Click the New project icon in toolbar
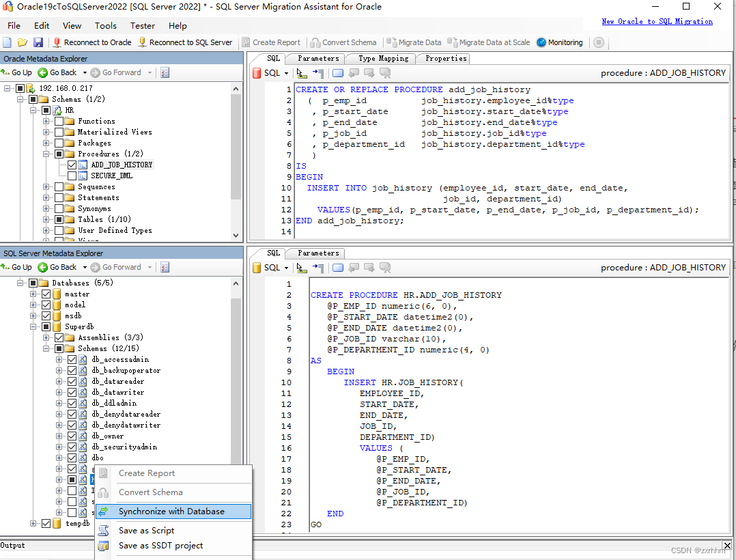736x560 pixels. [7, 42]
